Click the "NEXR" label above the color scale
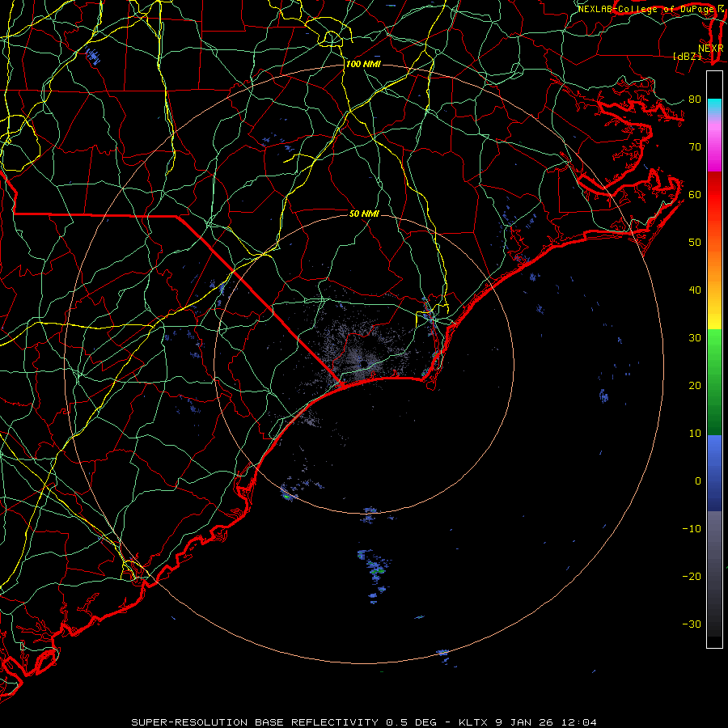This screenshot has width=728, height=728. (711, 49)
